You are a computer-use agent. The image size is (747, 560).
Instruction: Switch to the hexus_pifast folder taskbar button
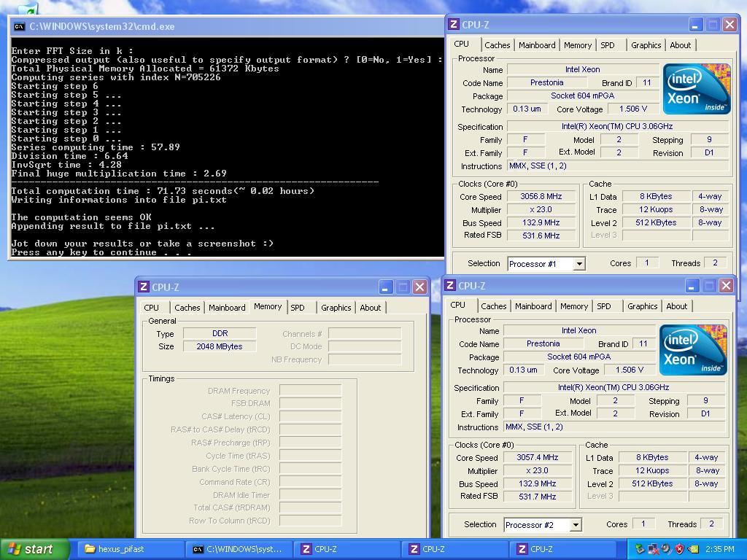[x=130, y=549]
